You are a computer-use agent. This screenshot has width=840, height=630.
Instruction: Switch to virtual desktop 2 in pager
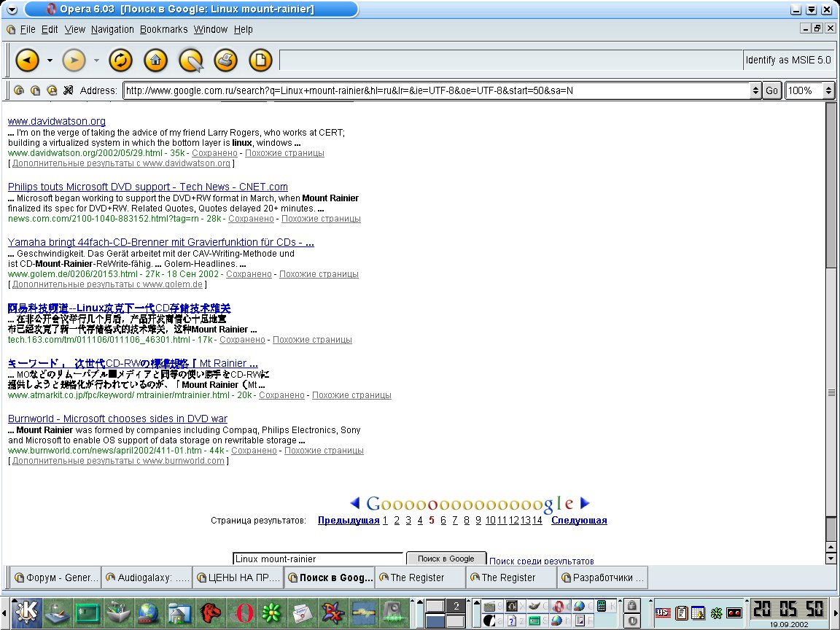[x=456, y=606]
